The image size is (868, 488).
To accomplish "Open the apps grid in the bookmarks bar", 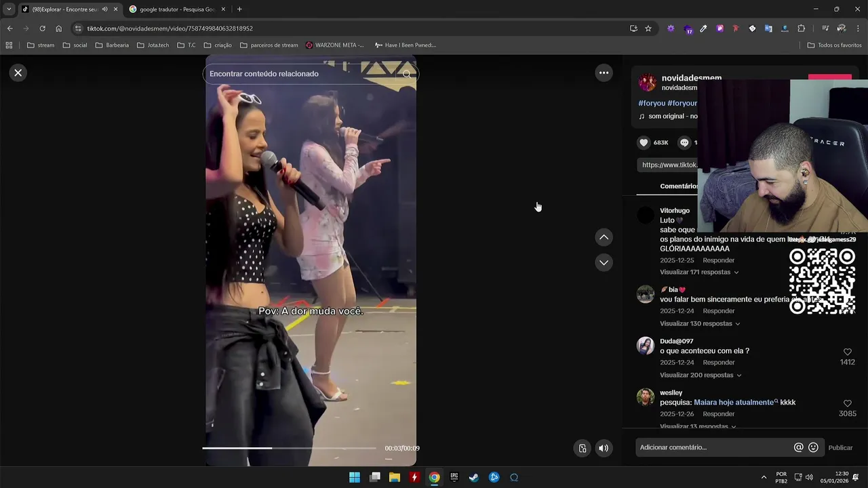I will click(9, 45).
